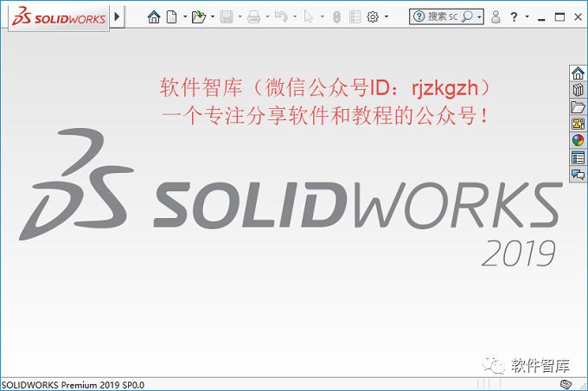The width and height of the screenshot is (588, 391).
Task: Open SOLIDWORKS Forum task pane tab
Action: click(578, 175)
